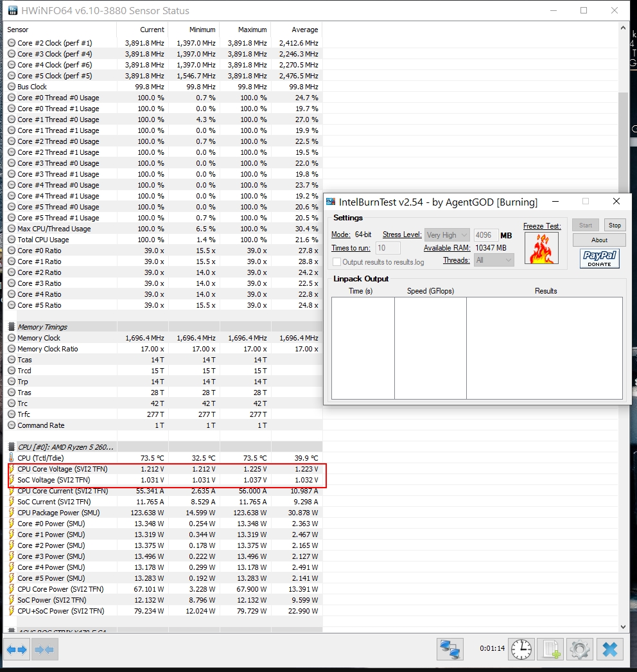Click the Sensor column header

pos(60,30)
